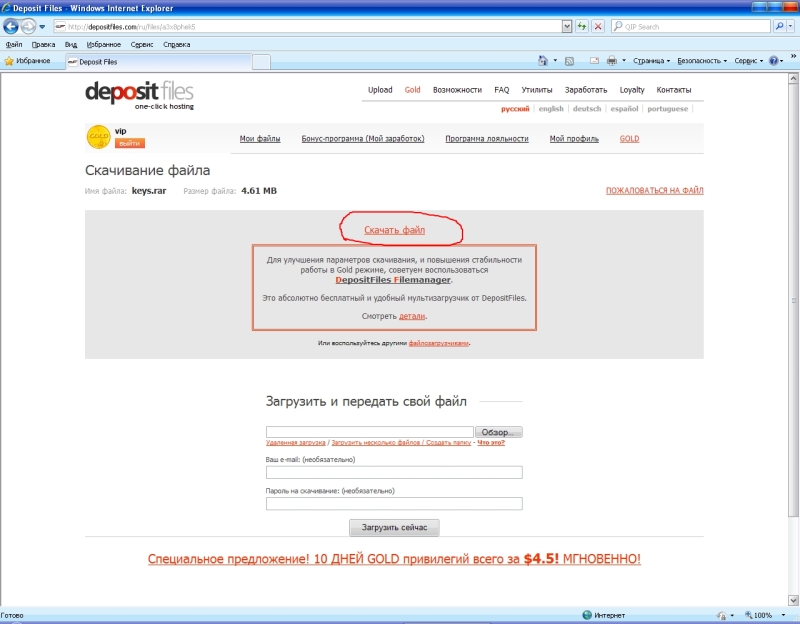Viewport: 800px width, 624px height.
Task: Switch site language to portuguese
Action: (x=667, y=109)
